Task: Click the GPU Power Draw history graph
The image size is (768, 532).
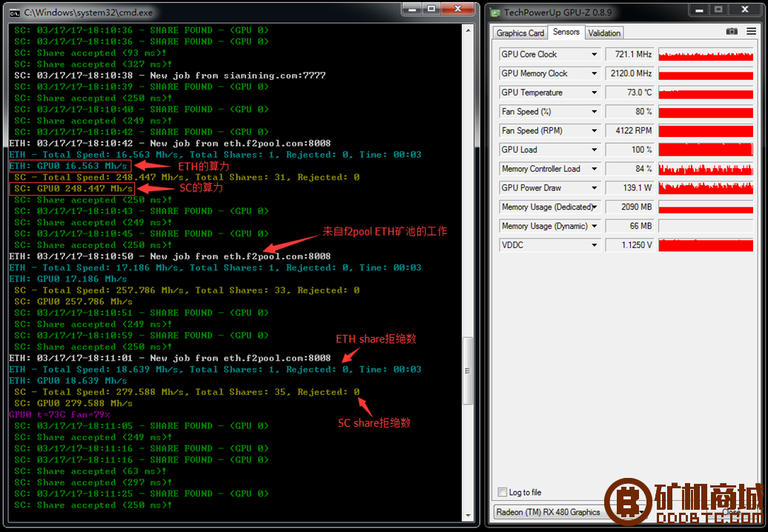Action: [706, 188]
